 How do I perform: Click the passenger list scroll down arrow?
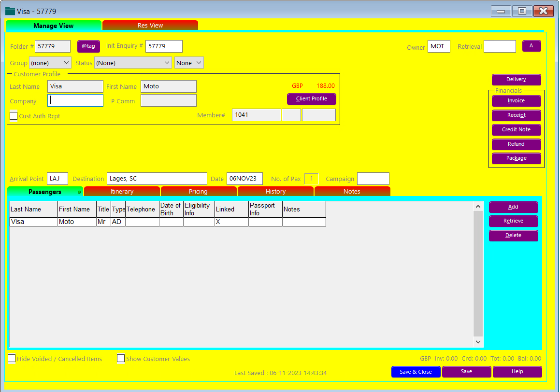478,342
